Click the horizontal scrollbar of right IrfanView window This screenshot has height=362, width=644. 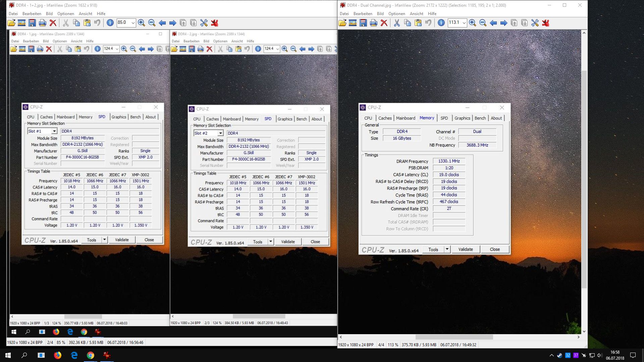click(x=454, y=337)
